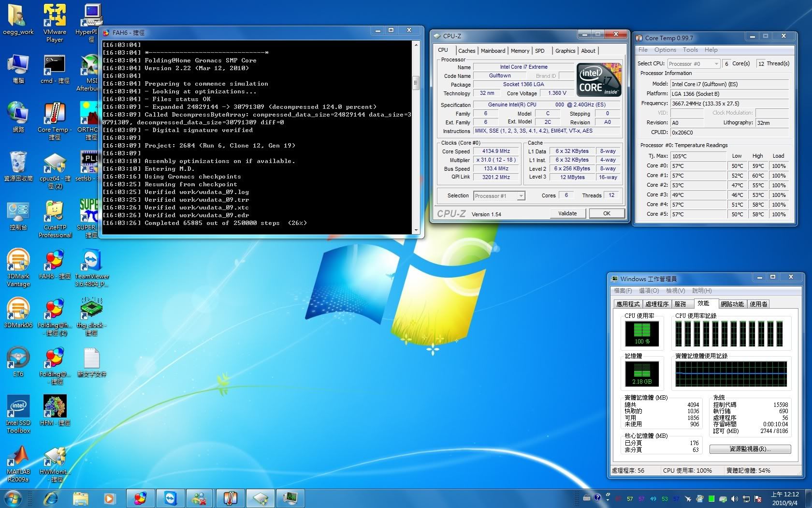Launch 3DMark Vantage shortcut
The width and height of the screenshot is (812, 508).
click(x=18, y=268)
